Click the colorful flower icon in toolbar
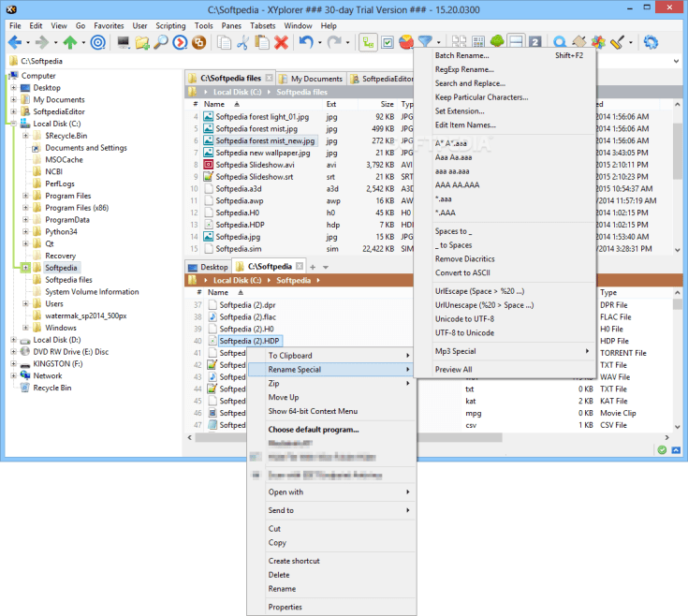This screenshot has width=688, height=616. [598, 42]
